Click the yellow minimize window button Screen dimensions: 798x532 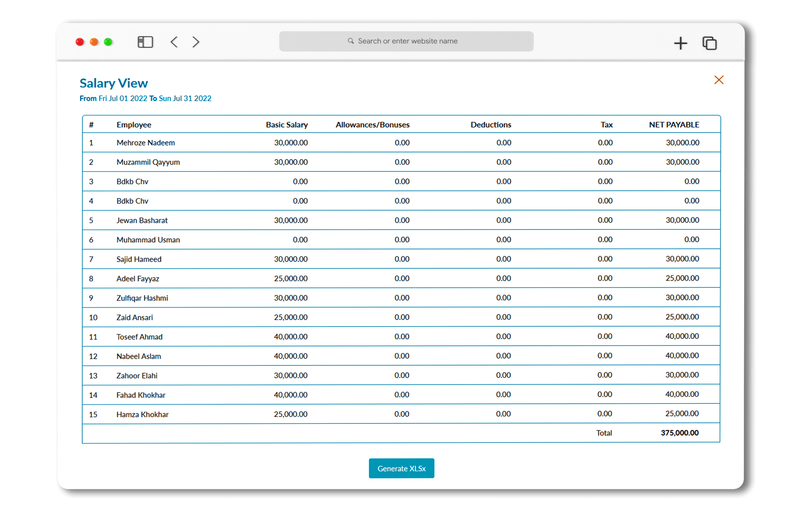(94, 42)
